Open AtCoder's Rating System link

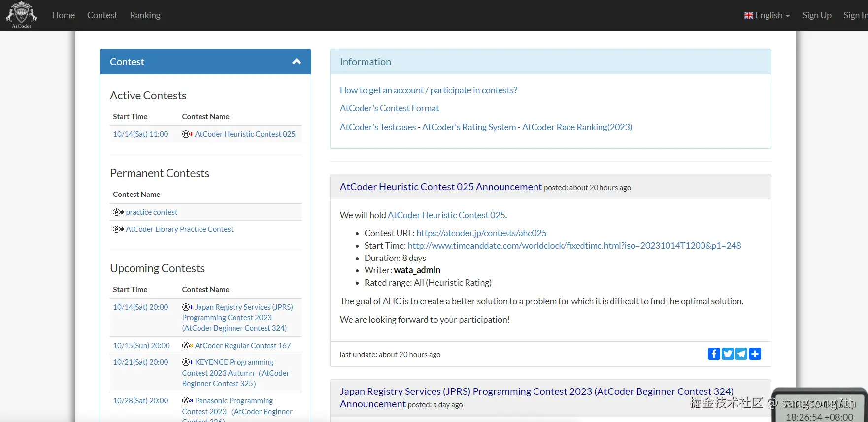[469, 127]
